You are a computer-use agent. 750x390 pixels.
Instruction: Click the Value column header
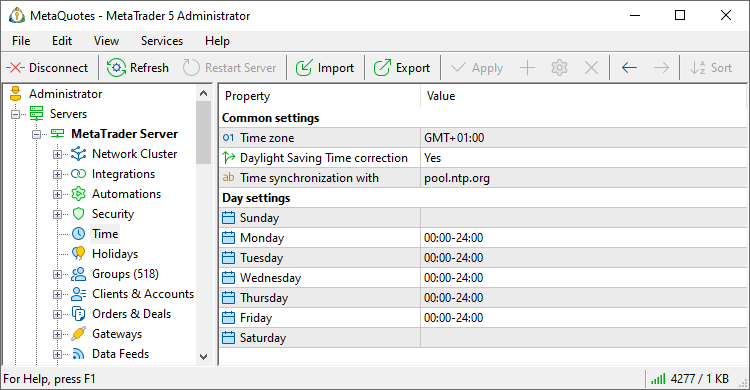(x=583, y=96)
